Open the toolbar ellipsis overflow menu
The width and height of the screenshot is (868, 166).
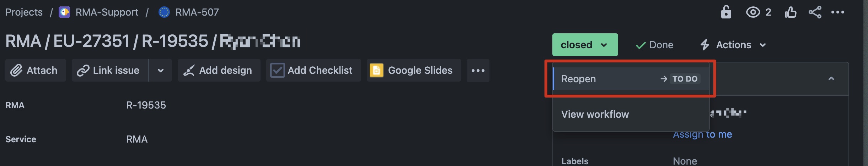coord(478,70)
